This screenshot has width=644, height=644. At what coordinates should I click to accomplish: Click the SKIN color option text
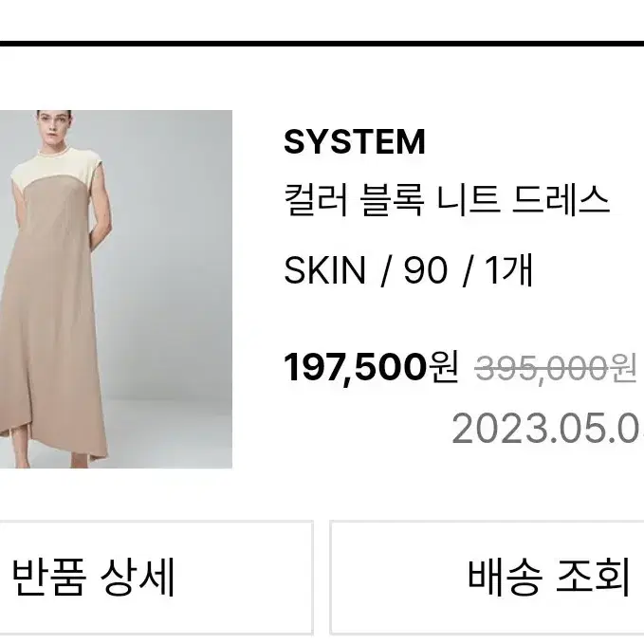[324, 270]
